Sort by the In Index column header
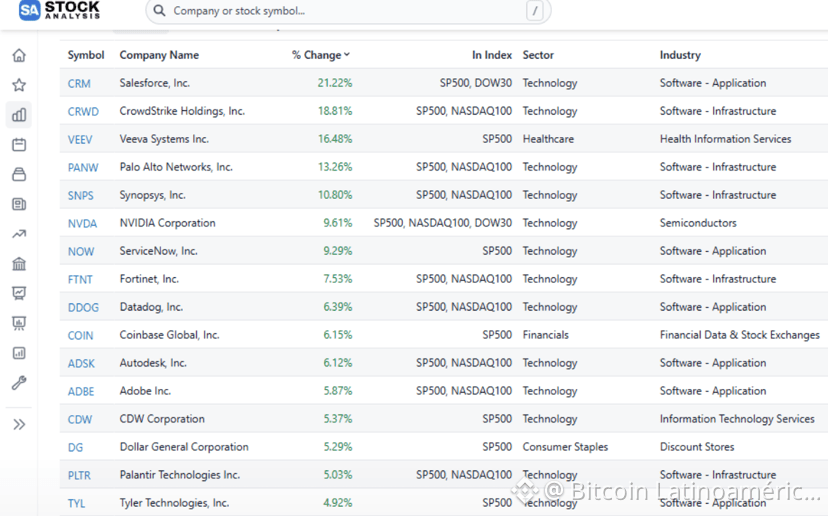 click(x=492, y=55)
